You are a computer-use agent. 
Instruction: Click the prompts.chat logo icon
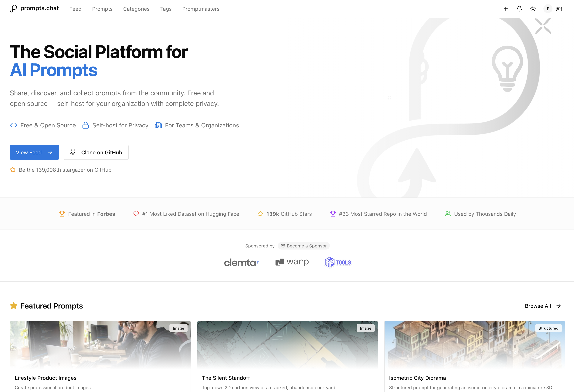pos(14,9)
